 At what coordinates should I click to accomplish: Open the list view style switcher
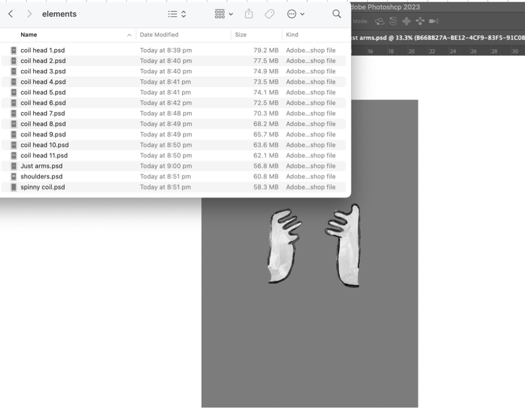[x=177, y=14]
